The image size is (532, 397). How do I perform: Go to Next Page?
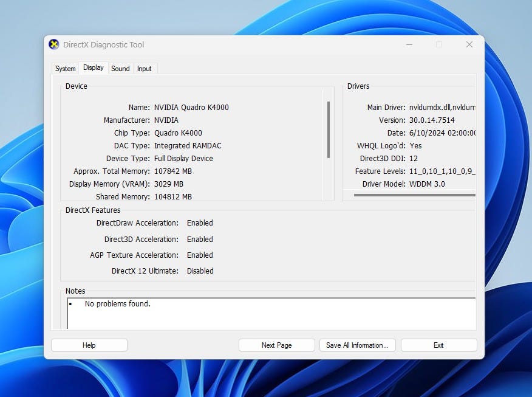tap(276, 345)
